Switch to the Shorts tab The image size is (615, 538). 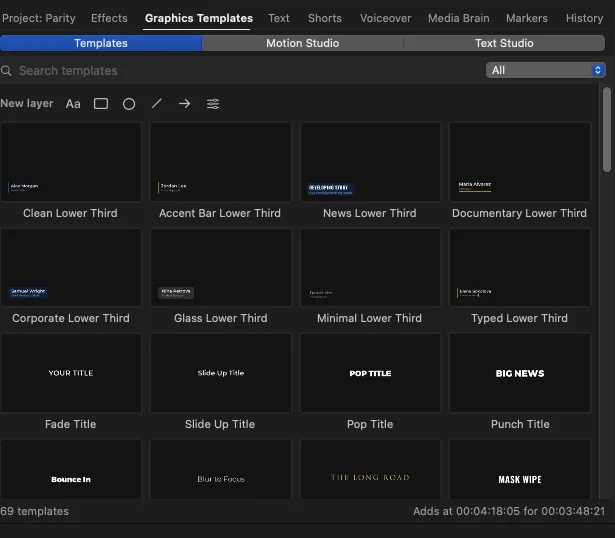click(325, 18)
